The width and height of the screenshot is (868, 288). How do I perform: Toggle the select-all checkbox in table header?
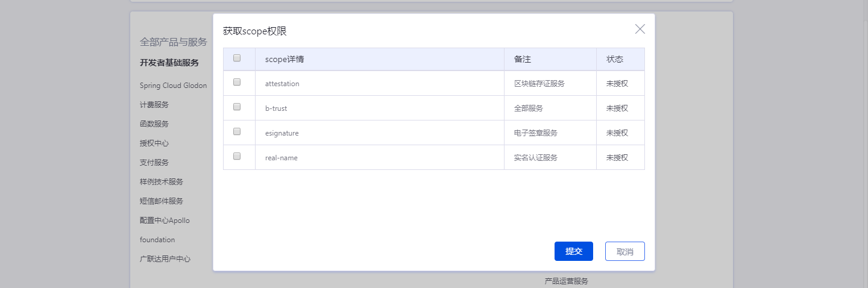[237, 58]
